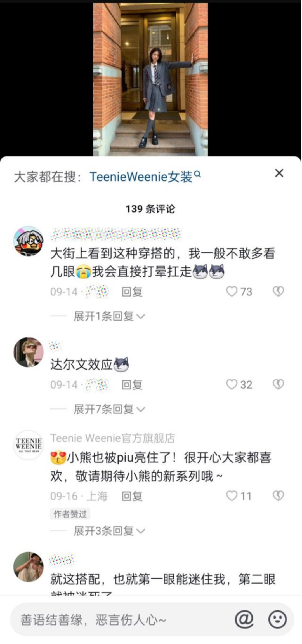Viewport: 302px width, 644px height.
Task: Expand 展开7条回复 replies
Action: pos(109,409)
